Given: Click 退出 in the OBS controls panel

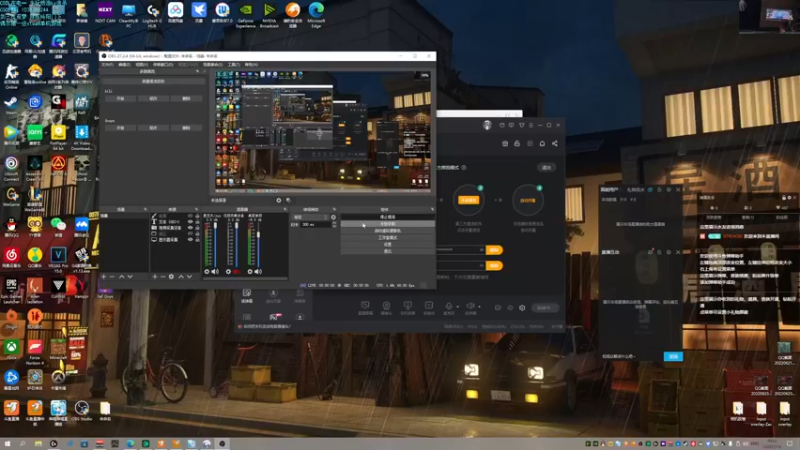Looking at the screenshot, I should coord(388,251).
